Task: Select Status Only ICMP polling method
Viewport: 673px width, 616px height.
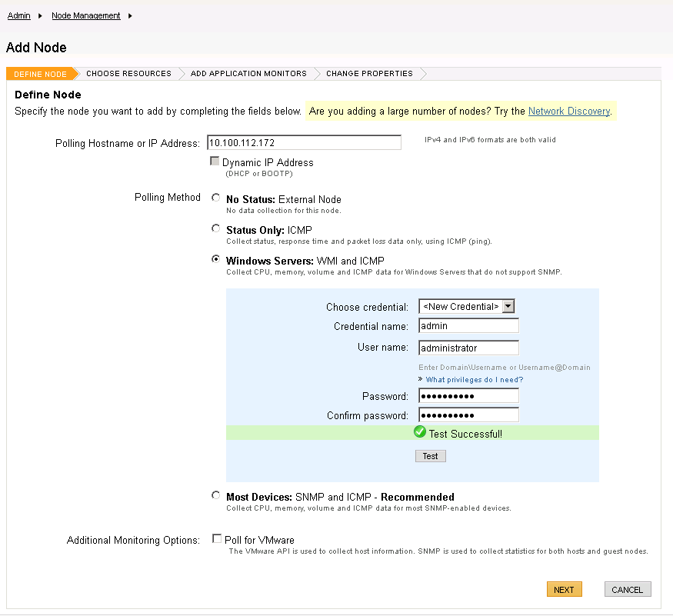Action: pos(215,229)
